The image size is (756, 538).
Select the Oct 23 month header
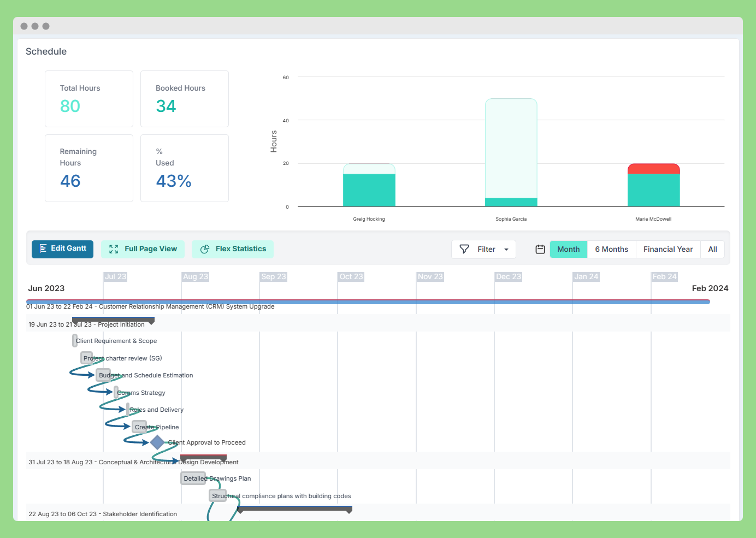coord(351,276)
